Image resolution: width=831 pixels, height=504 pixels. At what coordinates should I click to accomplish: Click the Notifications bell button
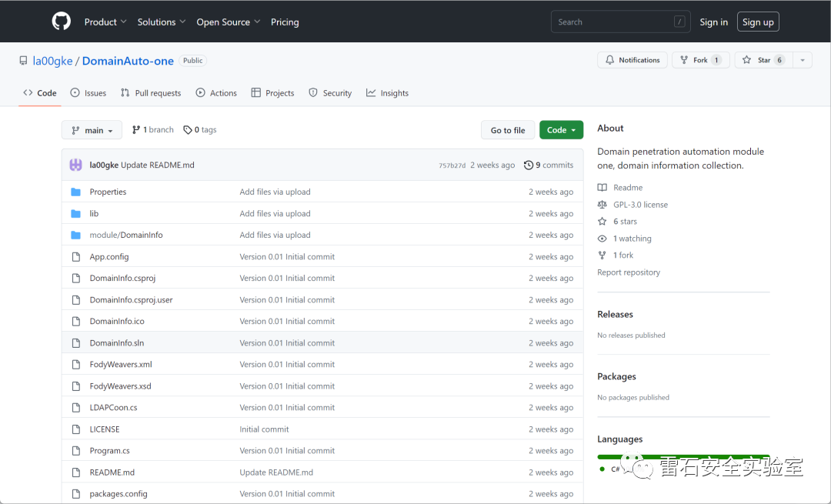(x=632, y=60)
